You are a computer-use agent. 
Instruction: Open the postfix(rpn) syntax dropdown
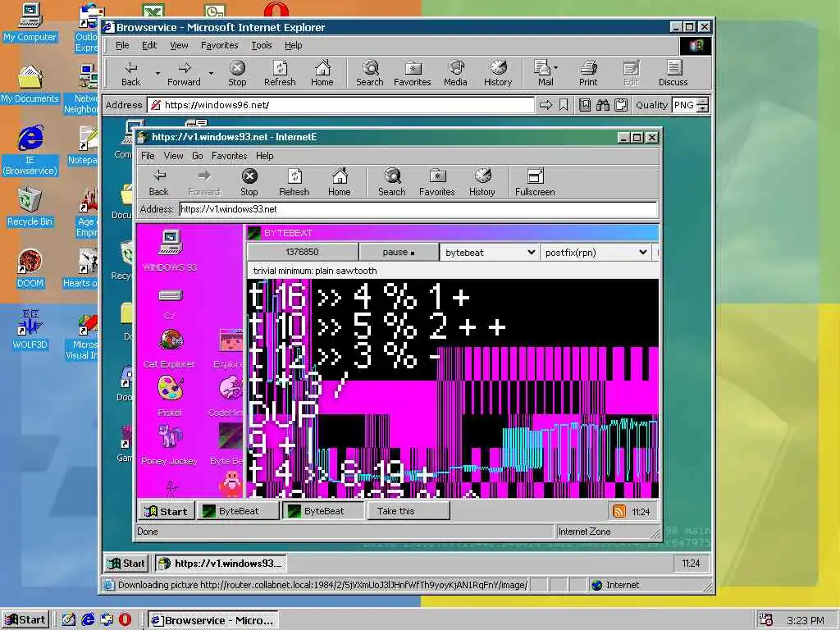596,253
